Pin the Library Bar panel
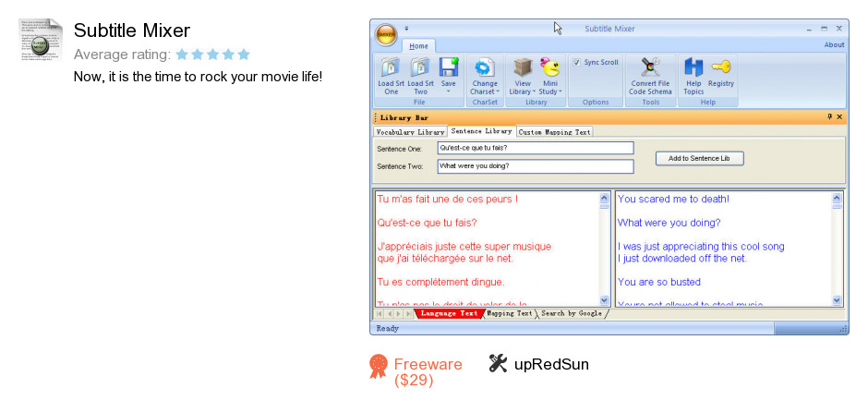The width and height of the screenshot is (868, 413). pos(829,116)
